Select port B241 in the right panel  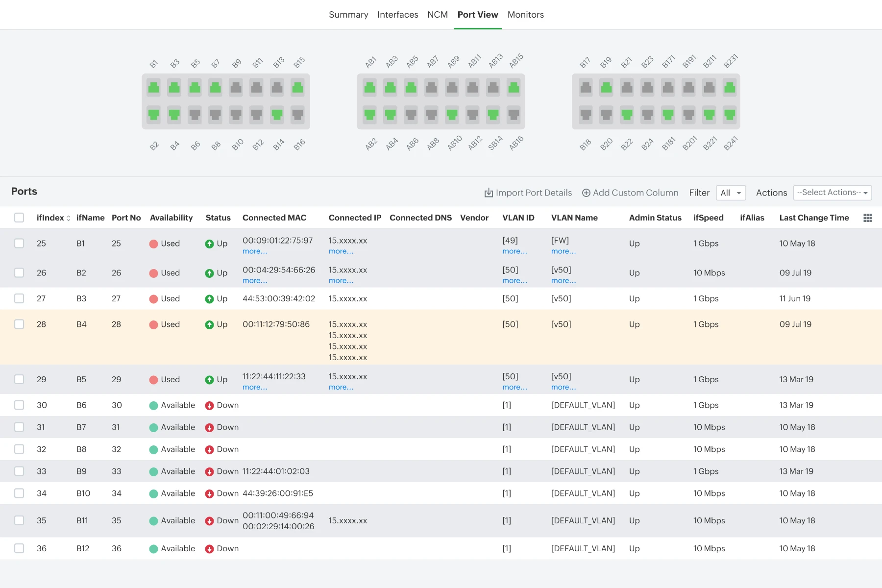click(730, 115)
